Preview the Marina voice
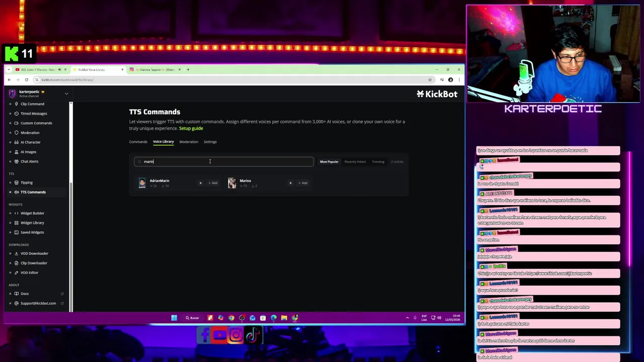644x362 pixels. [x=290, y=183]
